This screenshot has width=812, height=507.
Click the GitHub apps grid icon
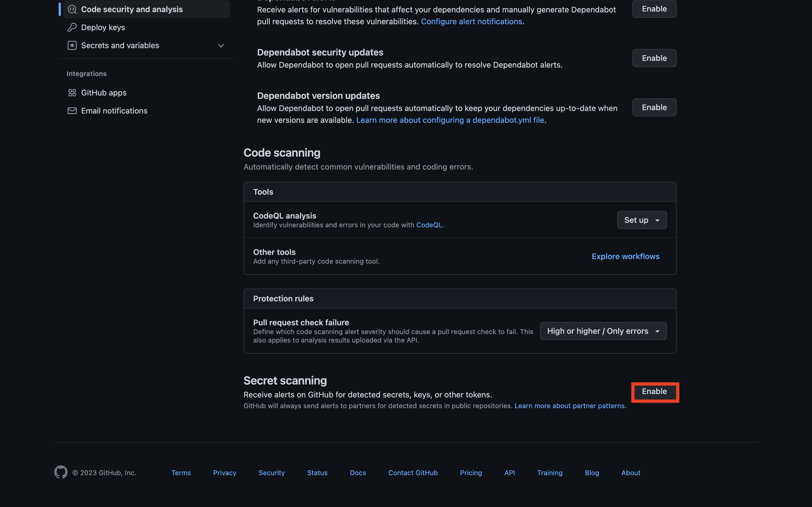(x=72, y=93)
